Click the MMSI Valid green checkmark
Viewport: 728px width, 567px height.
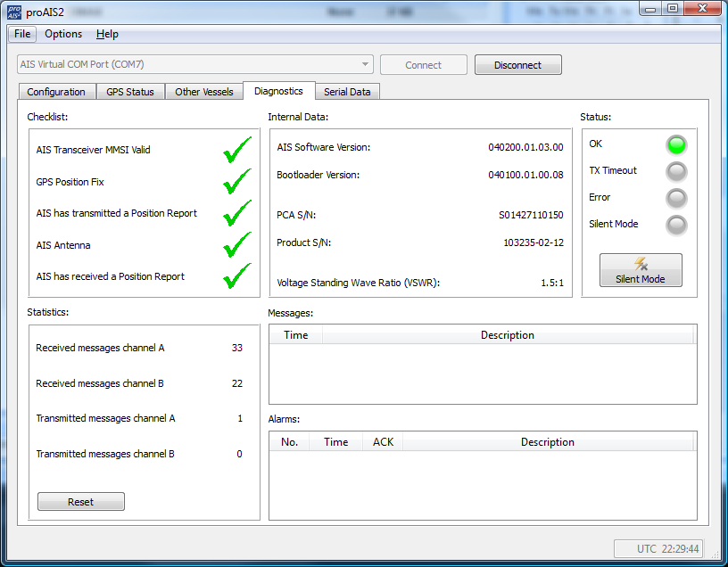[x=236, y=151]
